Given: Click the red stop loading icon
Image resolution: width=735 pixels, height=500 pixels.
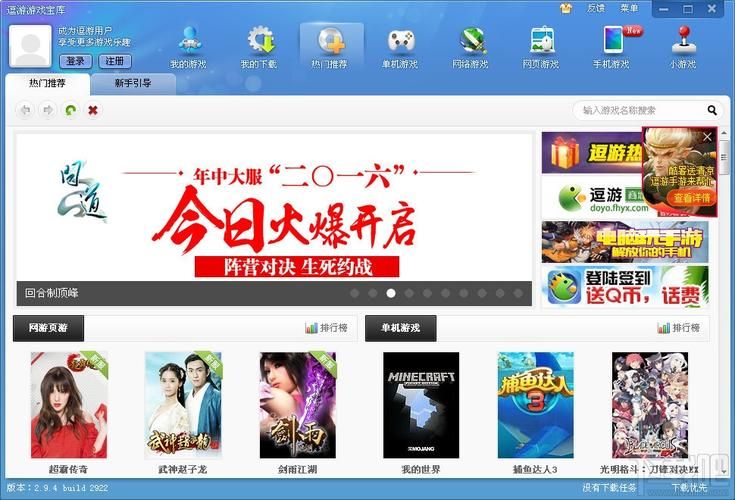Looking at the screenshot, I should point(93,110).
